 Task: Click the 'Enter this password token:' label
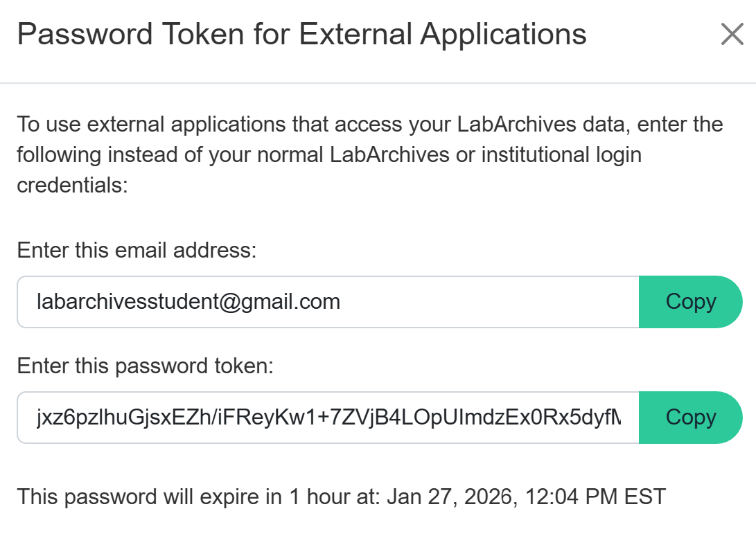[x=146, y=366]
